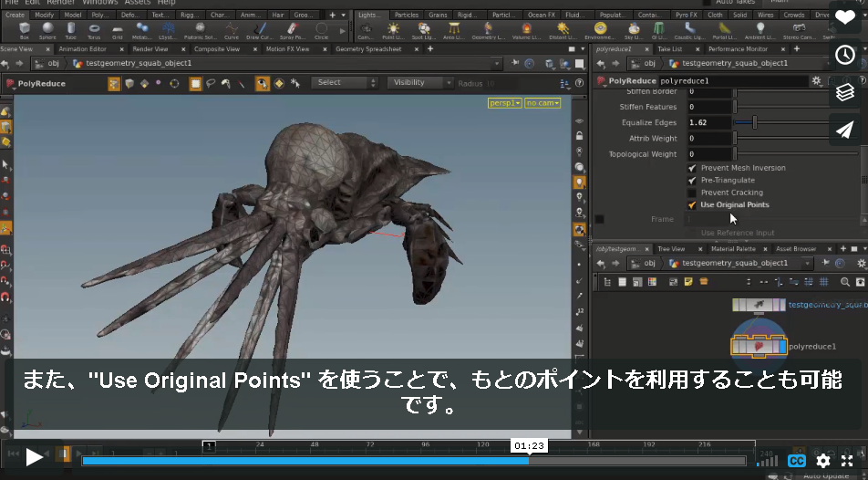Image resolution: width=868 pixels, height=480 pixels.
Task: Uncheck Use Original Points checkbox
Action: pos(692,205)
